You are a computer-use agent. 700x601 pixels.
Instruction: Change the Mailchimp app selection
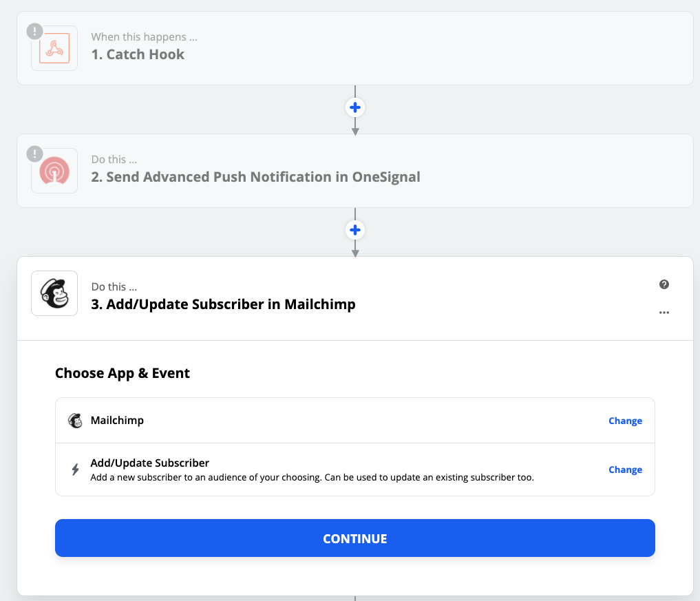click(x=625, y=421)
